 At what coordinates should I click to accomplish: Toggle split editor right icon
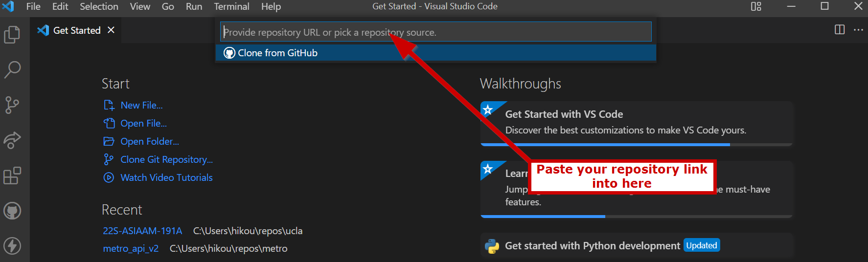tap(840, 30)
